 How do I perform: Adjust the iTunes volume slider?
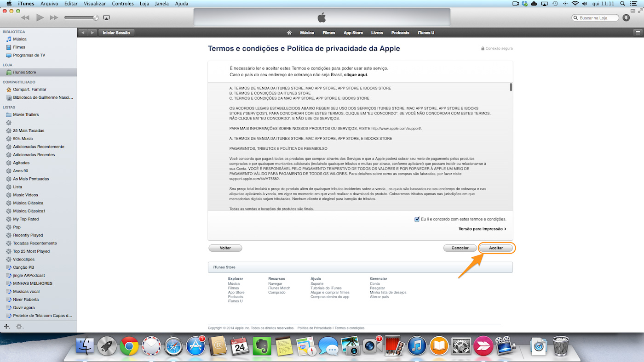[x=81, y=17]
